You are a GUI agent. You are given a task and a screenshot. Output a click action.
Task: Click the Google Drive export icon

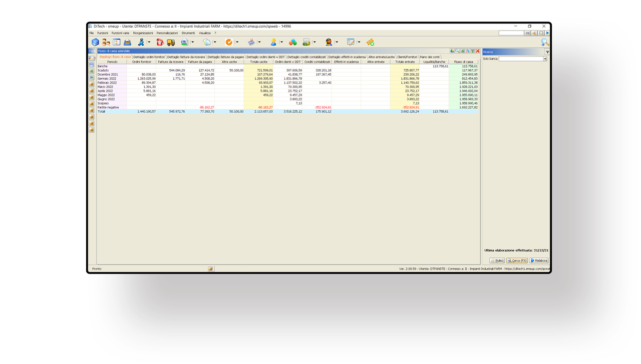click(452, 51)
